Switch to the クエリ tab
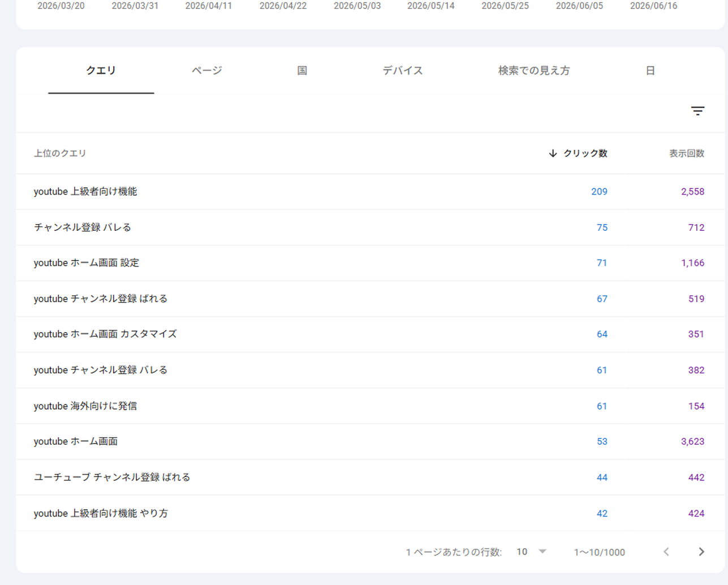728x585 pixels. [x=101, y=71]
